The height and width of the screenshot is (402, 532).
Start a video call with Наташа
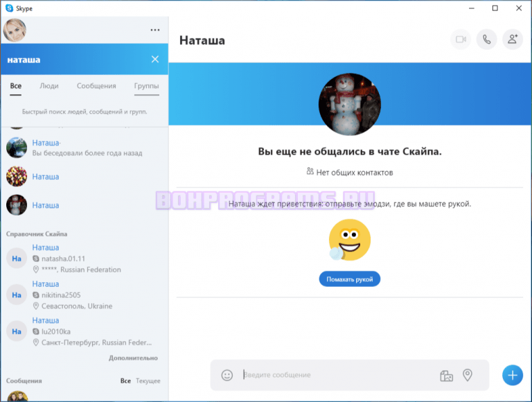461,40
